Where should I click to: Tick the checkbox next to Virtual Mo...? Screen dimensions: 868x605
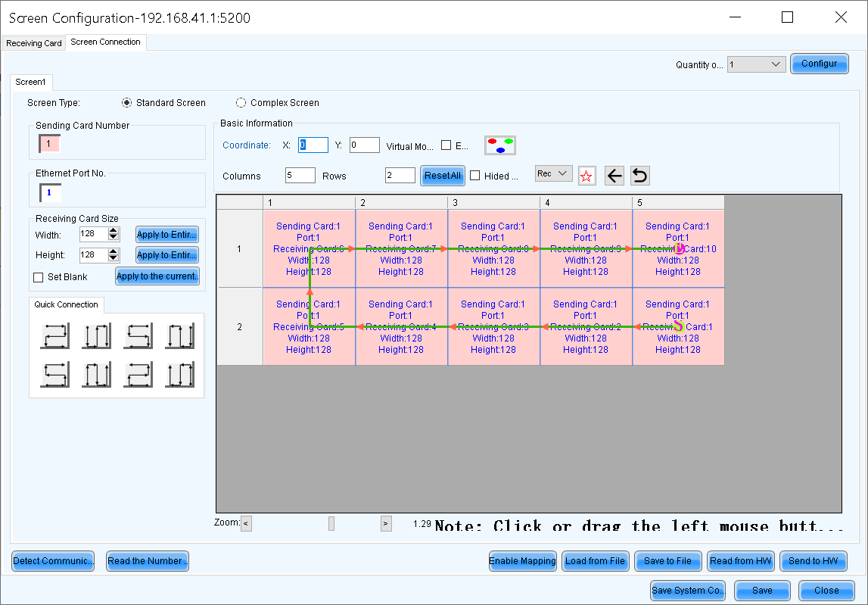tap(446, 145)
